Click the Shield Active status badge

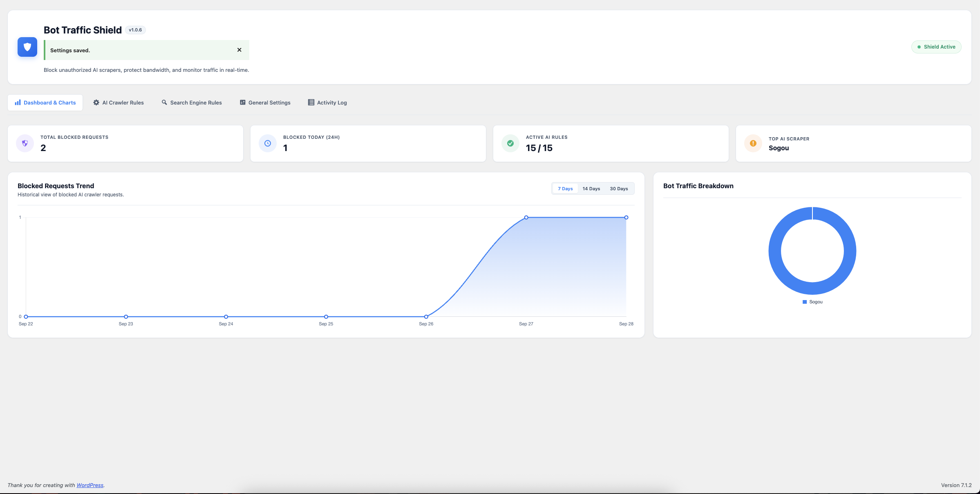click(936, 47)
